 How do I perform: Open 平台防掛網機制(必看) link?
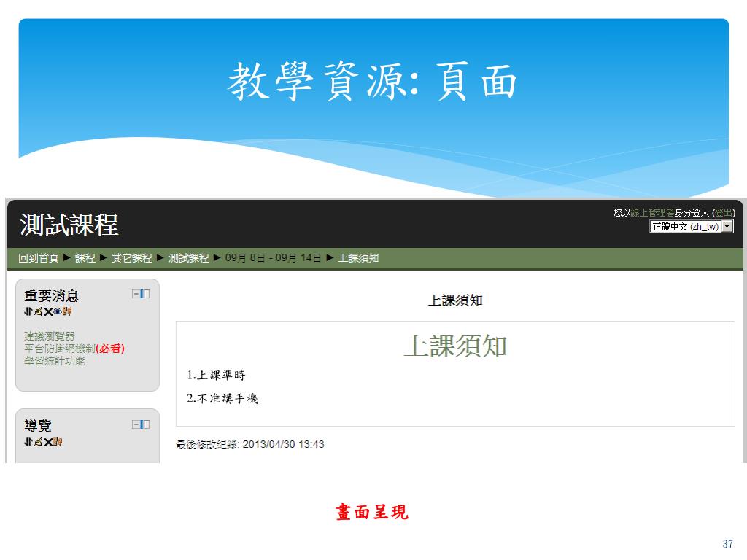[x=74, y=349]
